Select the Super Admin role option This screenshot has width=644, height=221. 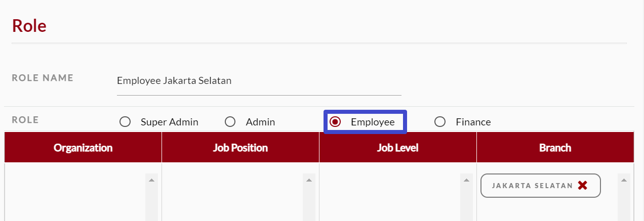(125, 122)
